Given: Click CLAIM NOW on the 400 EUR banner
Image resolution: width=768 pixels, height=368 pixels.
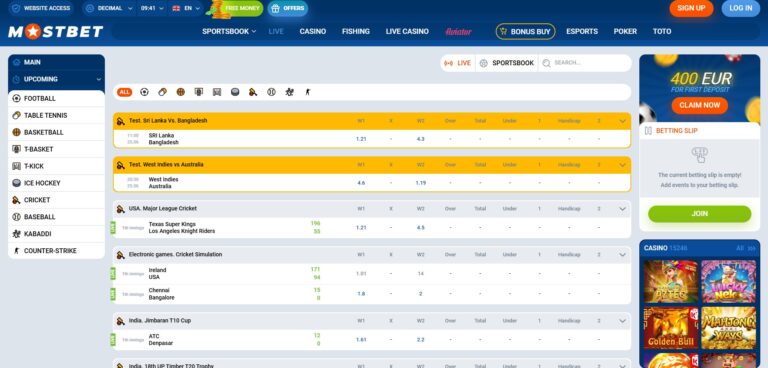Looking at the screenshot, I should 699,105.
